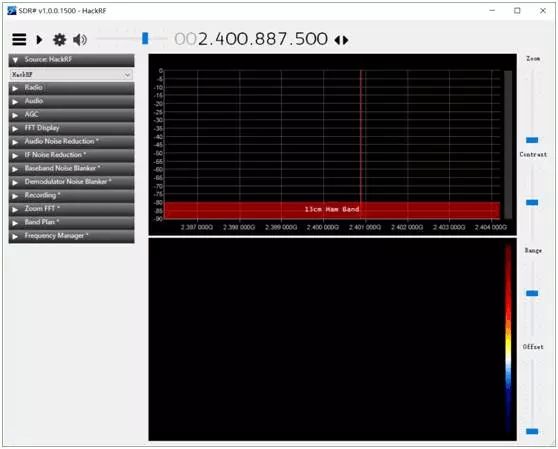This screenshot has width=558, height=449.
Task: Click the SDR# application logo icon
Action: 12,11
